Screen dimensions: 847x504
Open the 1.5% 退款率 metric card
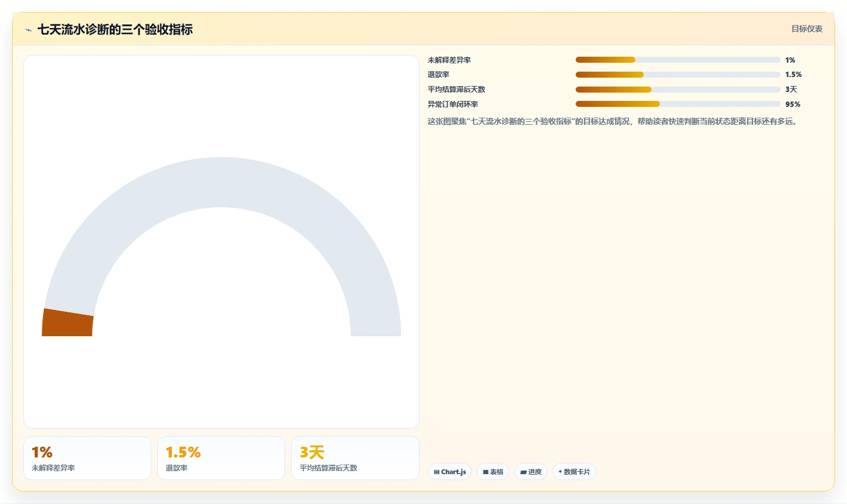tap(221, 458)
